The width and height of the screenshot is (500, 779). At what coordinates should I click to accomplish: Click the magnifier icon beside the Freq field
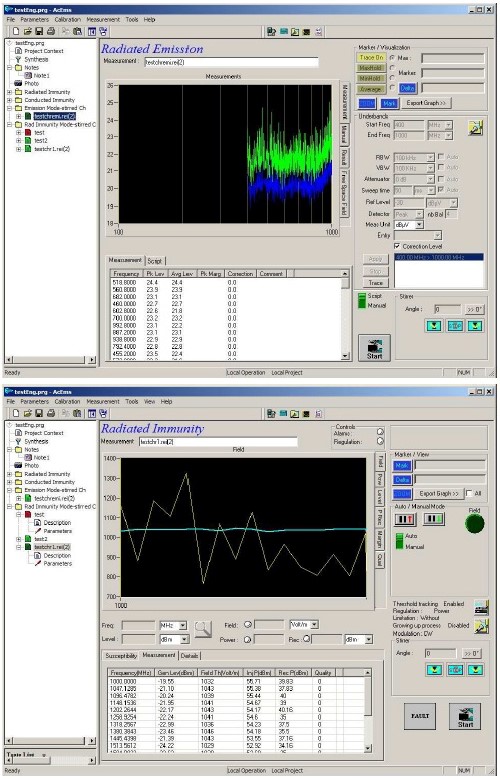[203, 629]
